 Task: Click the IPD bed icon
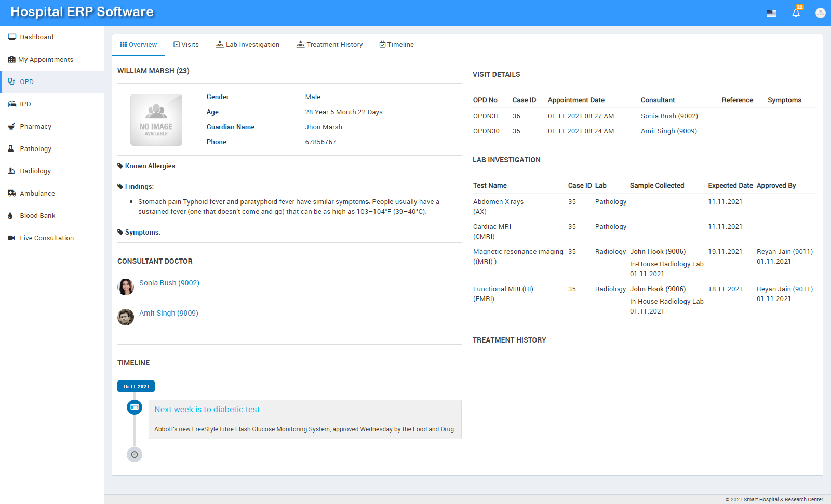coord(11,104)
